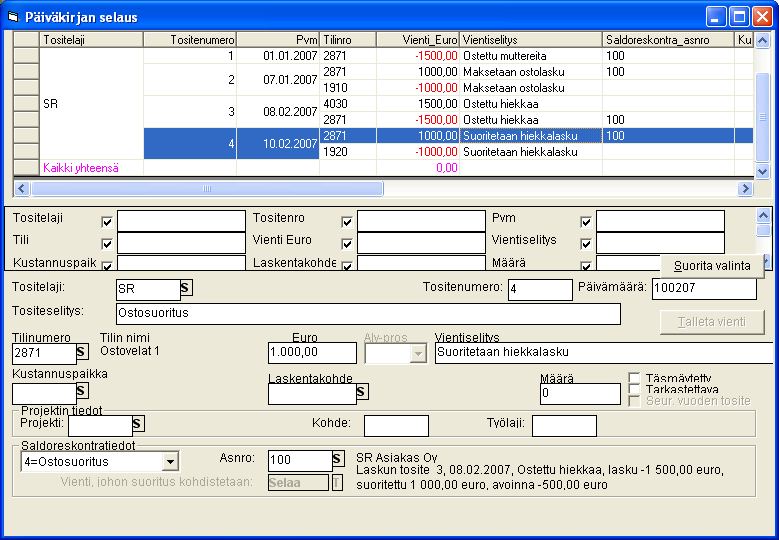
Task: Click into the Pvm filter input
Action: click(660, 221)
